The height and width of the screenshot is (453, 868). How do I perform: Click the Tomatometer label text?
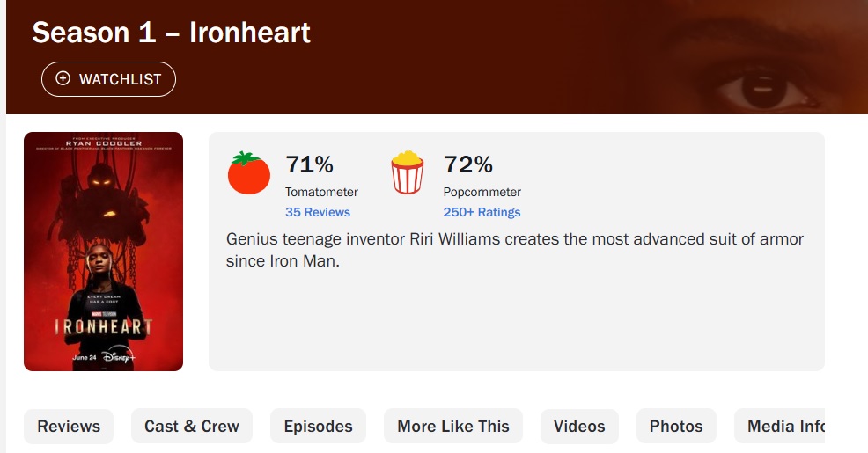(321, 192)
